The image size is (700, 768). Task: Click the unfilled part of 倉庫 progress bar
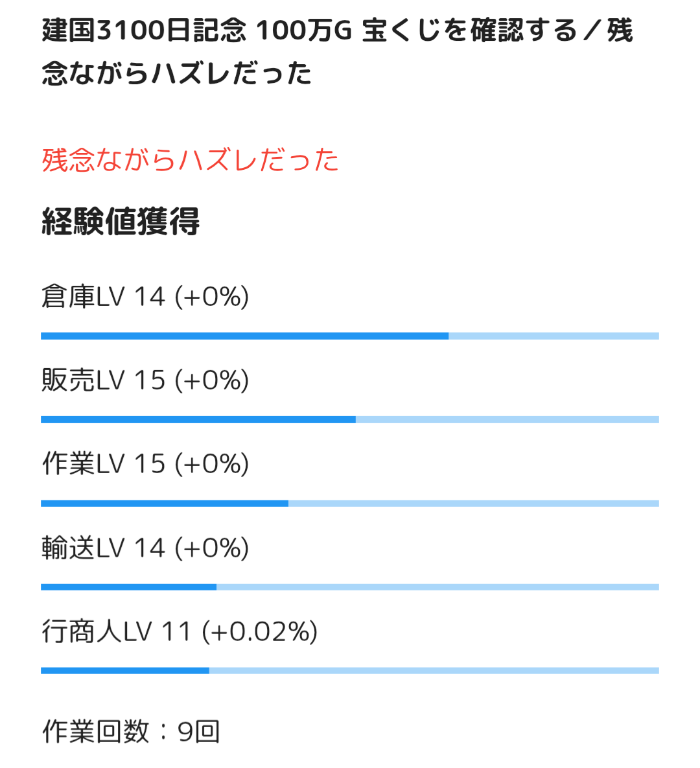tap(554, 336)
